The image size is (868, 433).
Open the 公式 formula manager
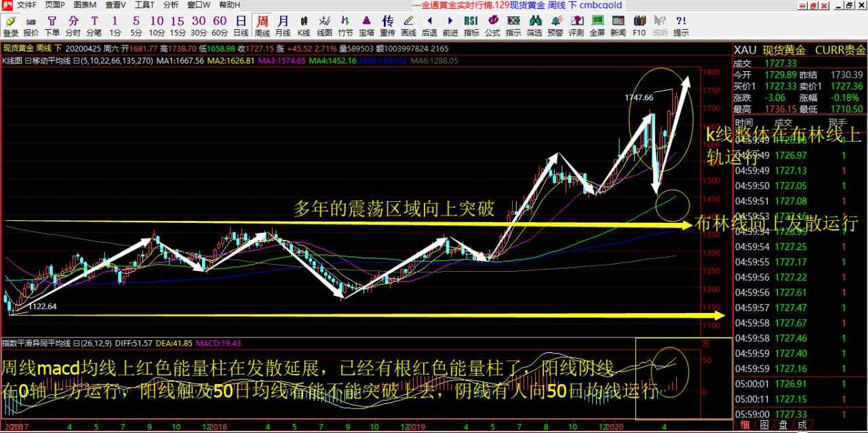(x=492, y=26)
